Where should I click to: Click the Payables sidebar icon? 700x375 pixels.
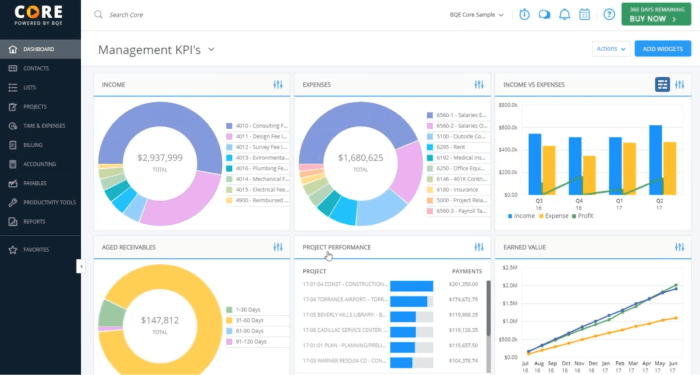pos(12,183)
